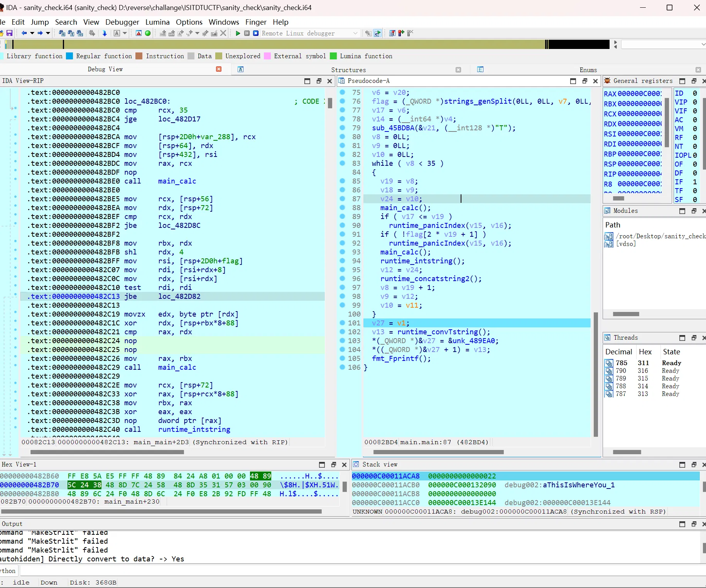This screenshot has height=588, width=706.
Task: Click the binoculars binary search icon
Action: tap(80, 34)
